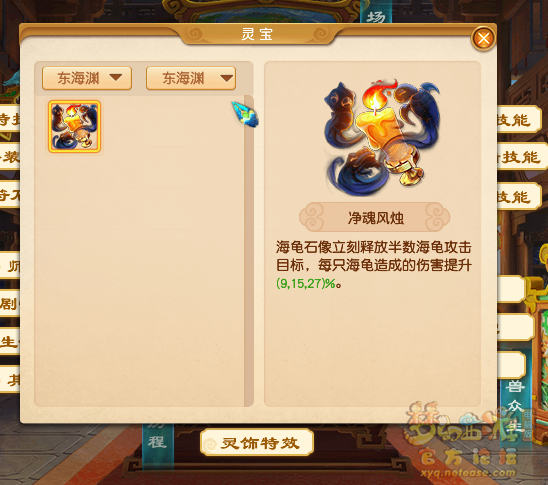The width and height of the screenshot is (548, 485).
Task: Click the arrow on the right 东海渊 selector
Action: 226,78
